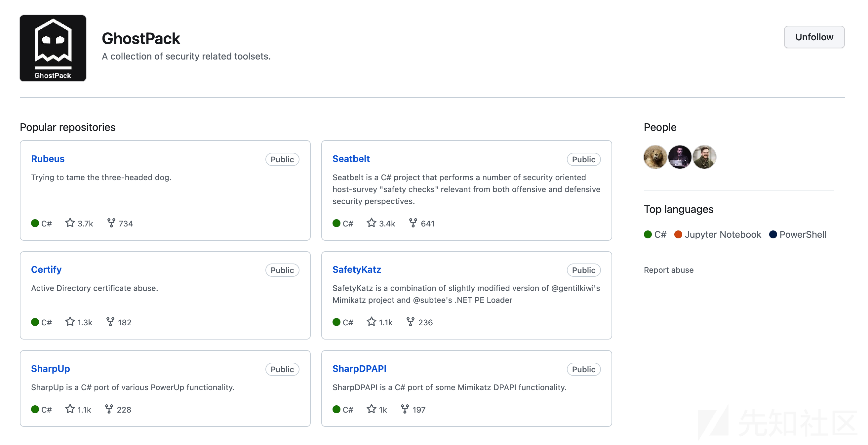Click the Public badge on Seatbelt card
Viewport: 868px width, 445px height.
point(583,159)
